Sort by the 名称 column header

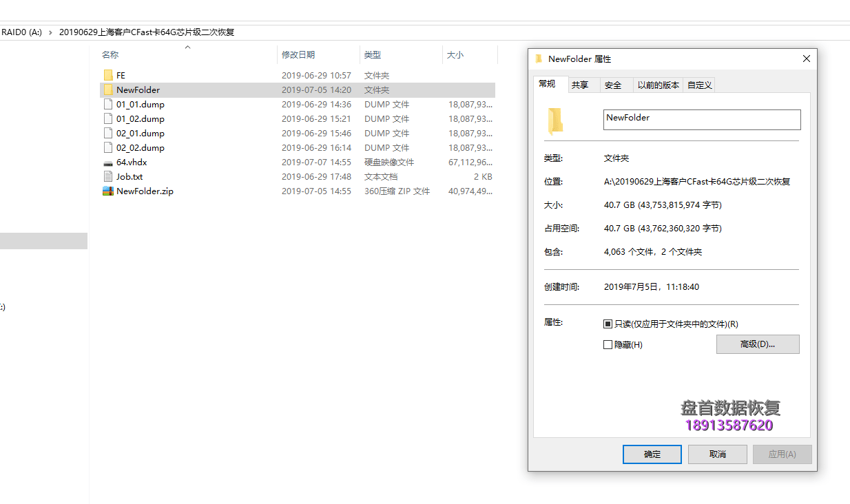110,54
